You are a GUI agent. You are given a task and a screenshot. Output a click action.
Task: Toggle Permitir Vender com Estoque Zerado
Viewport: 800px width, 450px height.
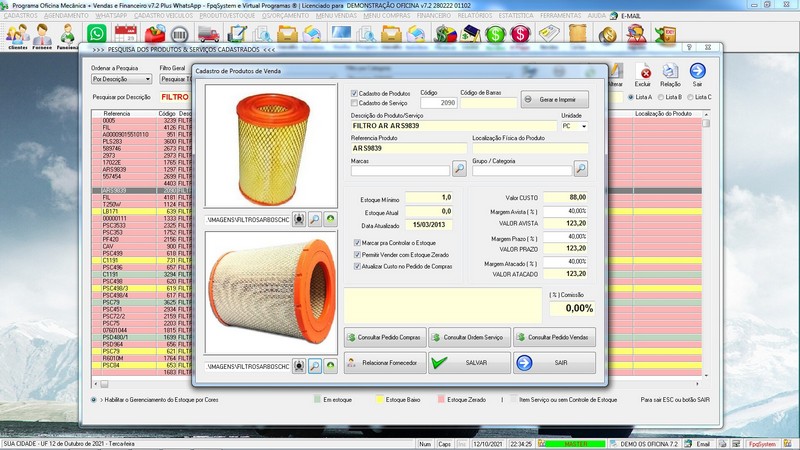[x=359, y=254]
